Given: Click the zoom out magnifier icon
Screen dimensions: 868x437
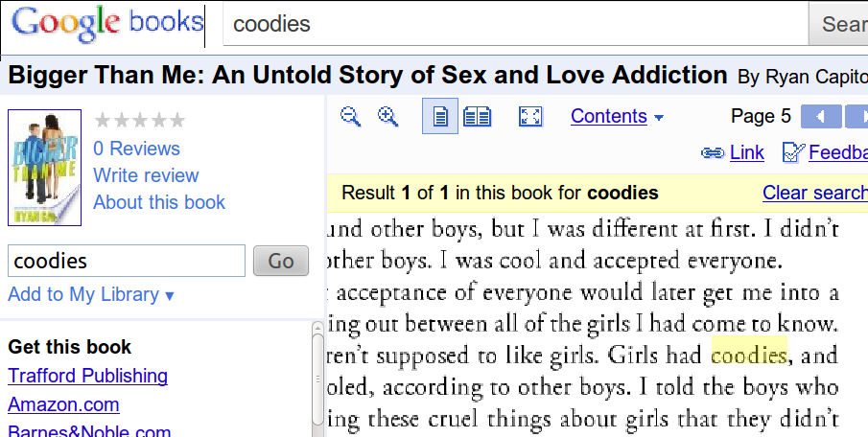Looking at the screenshot, I should (x=351, y=117).
